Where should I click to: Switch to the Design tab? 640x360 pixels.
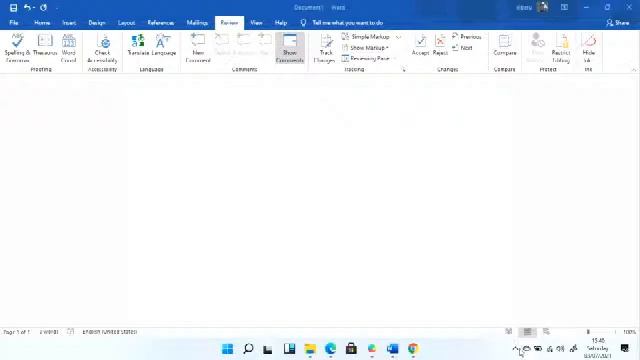[x=97, y=23]
